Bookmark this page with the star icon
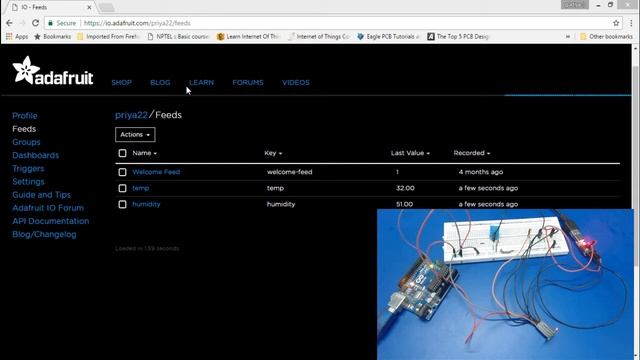640x360 pixels. (x=616, y=23)
